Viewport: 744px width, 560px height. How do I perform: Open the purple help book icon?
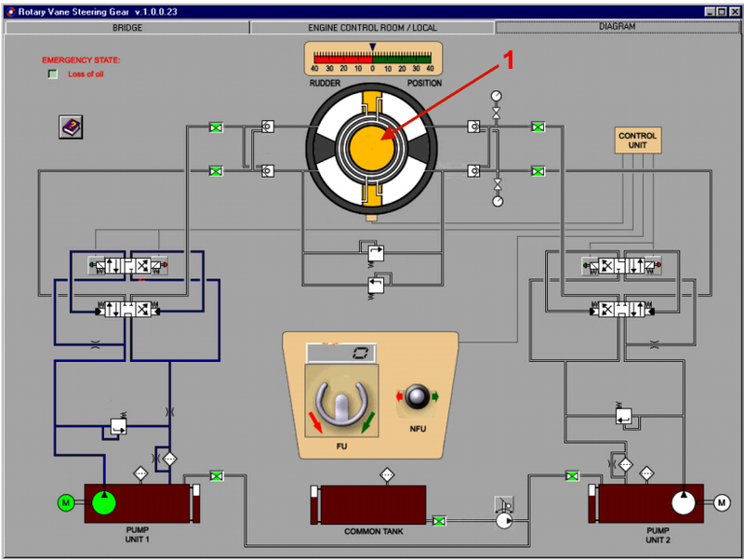[x=71, y=127]
